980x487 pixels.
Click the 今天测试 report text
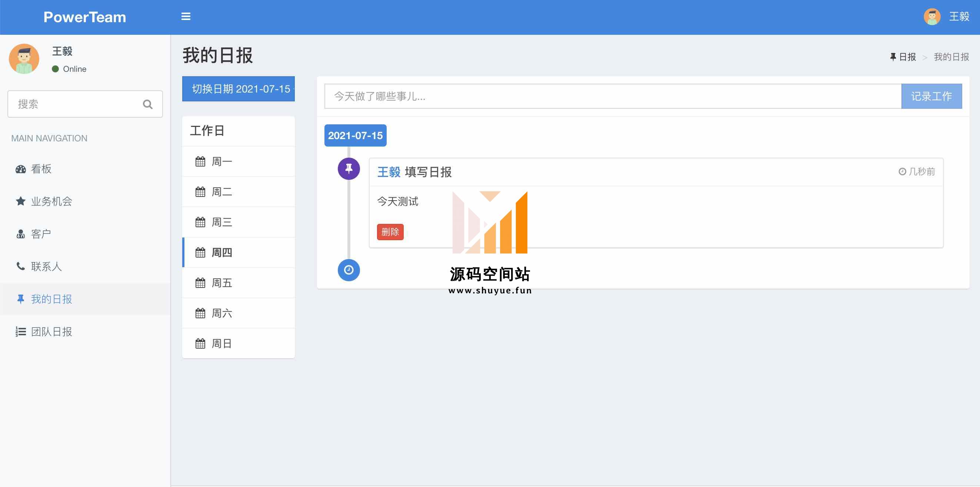397,201
